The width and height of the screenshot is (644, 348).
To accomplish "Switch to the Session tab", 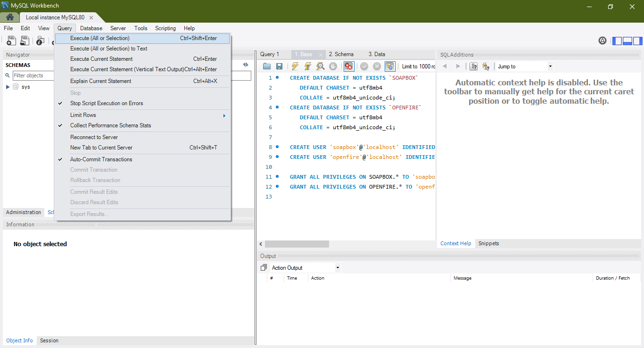I will (49, 340).
